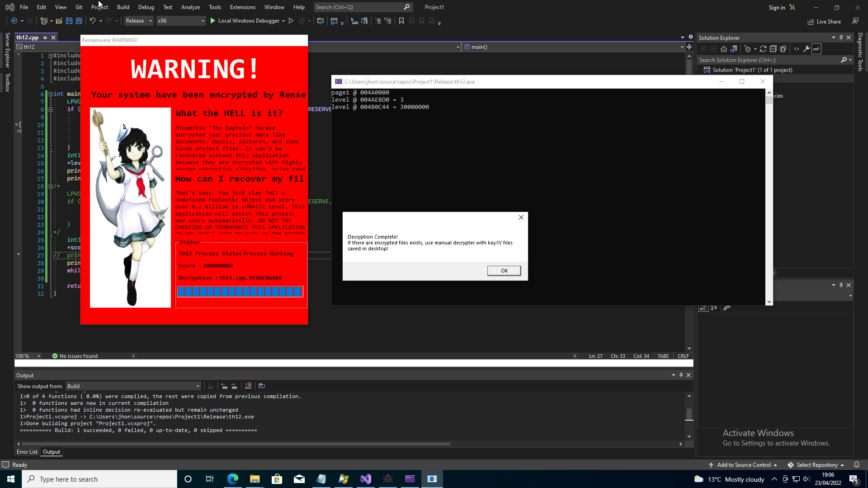
Task: Toggle Preview Selected Items in Solution Explorer
Action: 816,49
